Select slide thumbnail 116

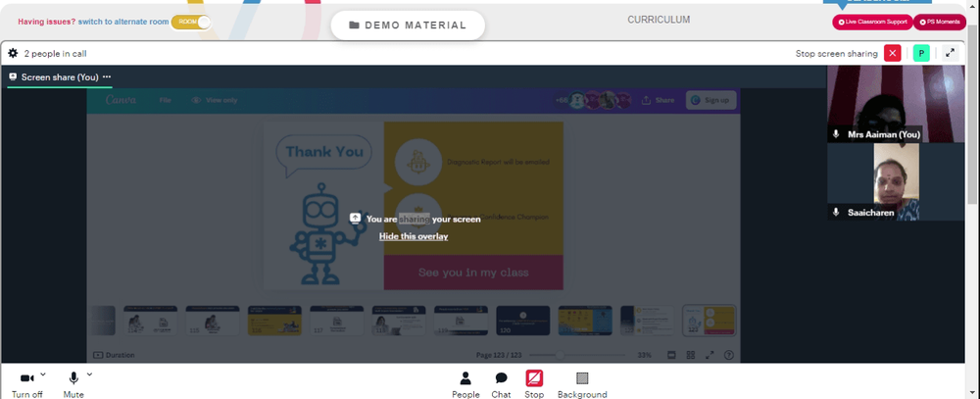[274, 321]
